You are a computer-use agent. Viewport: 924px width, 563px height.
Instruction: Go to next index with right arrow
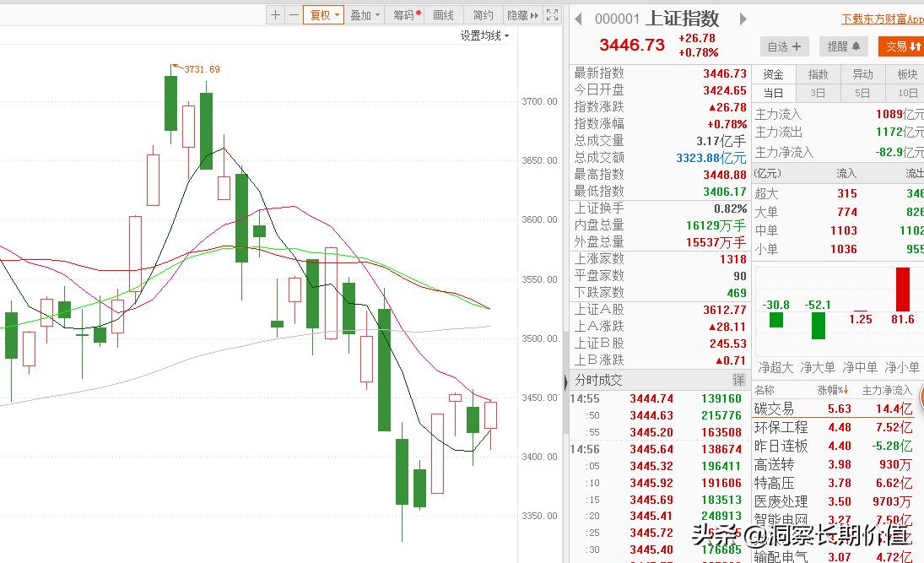[x=743, y=19]
